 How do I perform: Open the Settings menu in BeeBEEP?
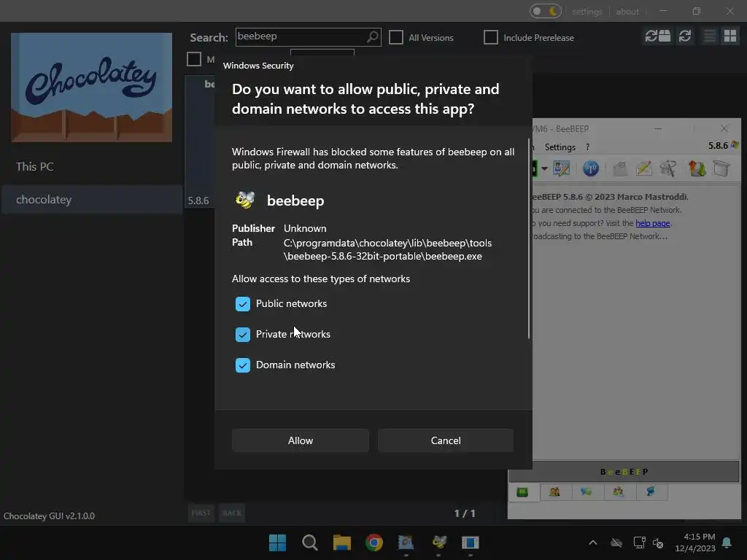(560, 147)
